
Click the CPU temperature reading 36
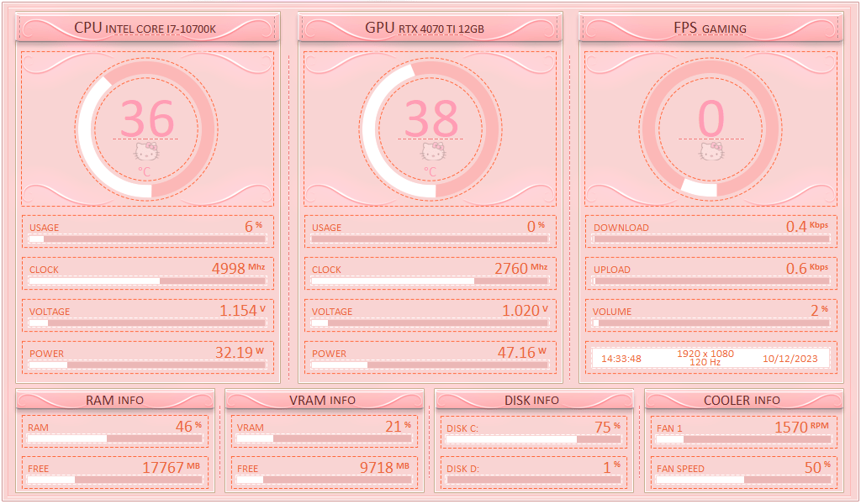pyautogui.click(x=147, y=118)
